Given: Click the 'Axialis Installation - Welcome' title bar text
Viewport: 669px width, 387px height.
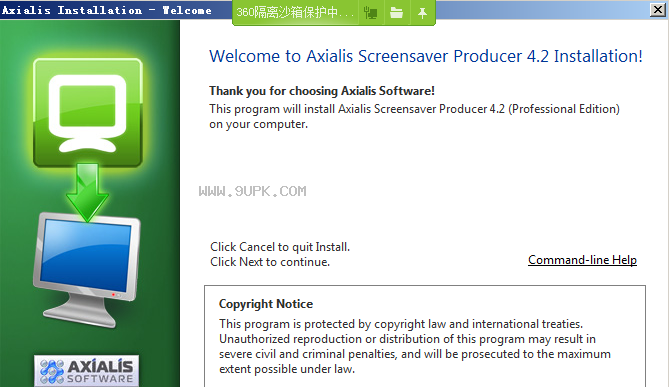Looking at the screenshot, I should click(107, 10).
